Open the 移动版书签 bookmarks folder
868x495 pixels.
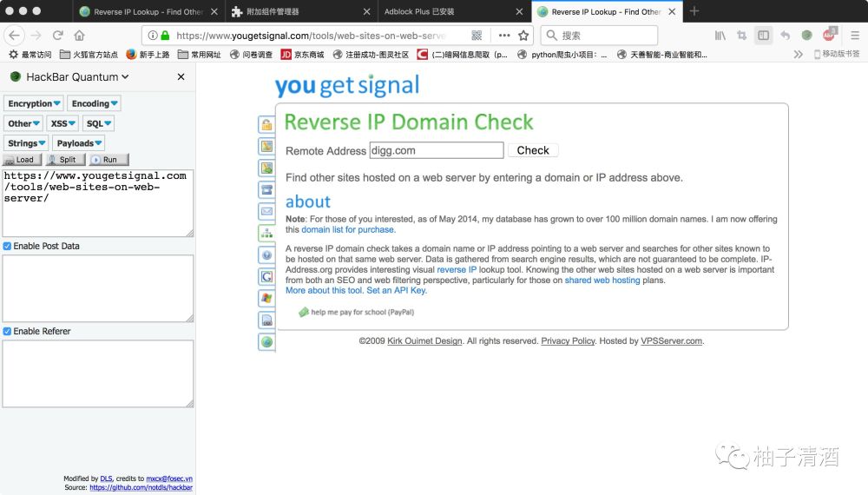click(837, 54)
